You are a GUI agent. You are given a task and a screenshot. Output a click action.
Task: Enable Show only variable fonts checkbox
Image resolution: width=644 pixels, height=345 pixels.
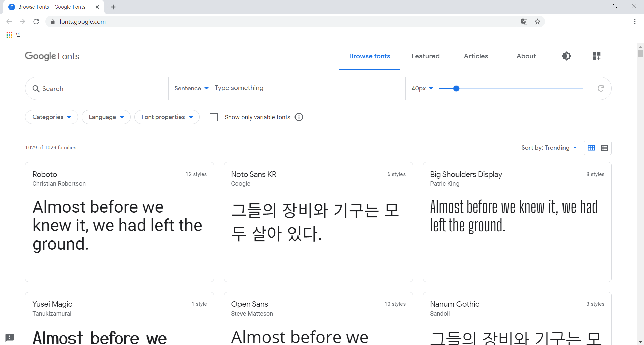tap(214, 117)
